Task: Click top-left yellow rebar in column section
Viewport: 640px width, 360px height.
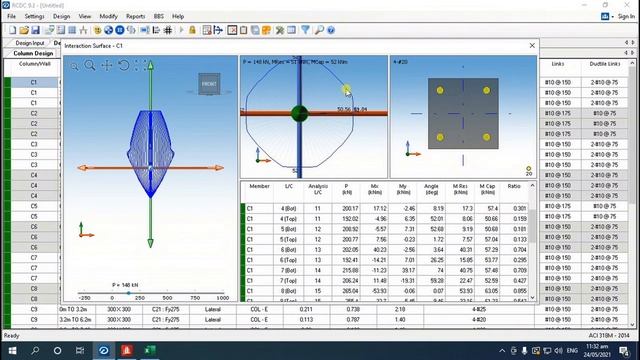Action: (x=440, y=90)
